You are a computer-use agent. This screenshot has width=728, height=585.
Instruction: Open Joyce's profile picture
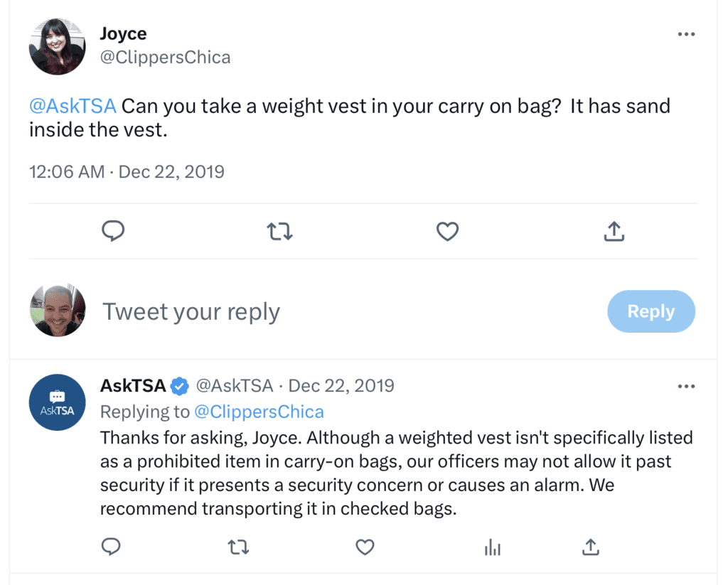[x=57, y=46]
